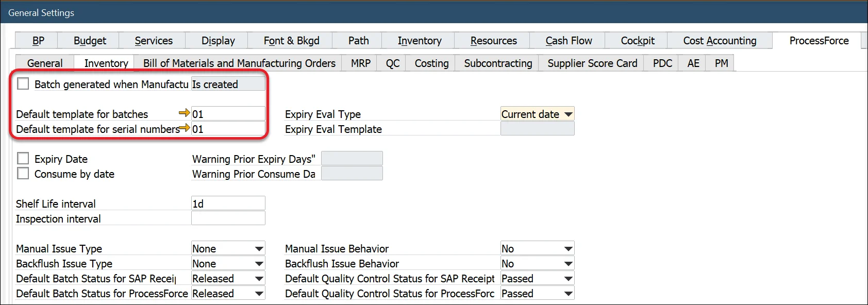This screenshot has width=868, height=305.
Task: Switch to the Cash Flow tab
Action: pos(569,41)
